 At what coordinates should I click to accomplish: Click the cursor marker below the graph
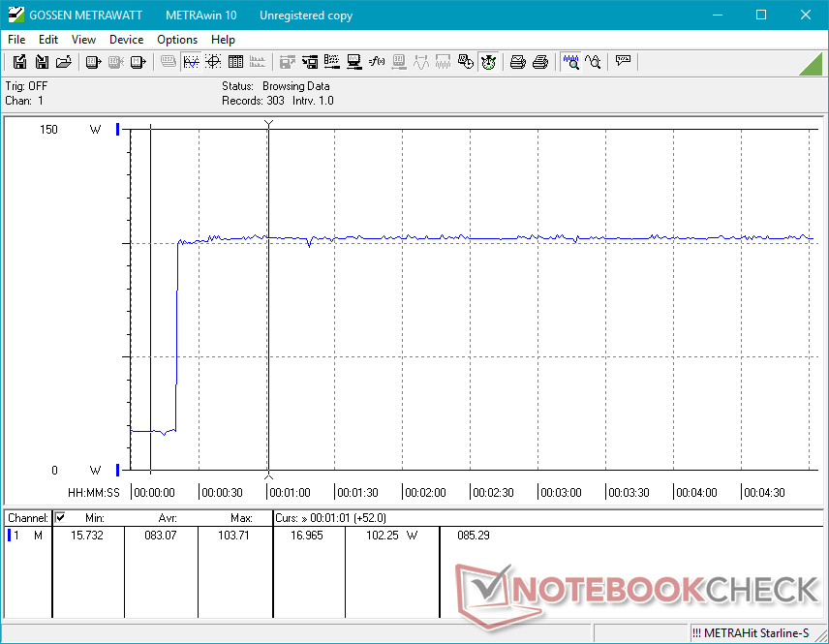pyautogui.click(x=268, y=475)
